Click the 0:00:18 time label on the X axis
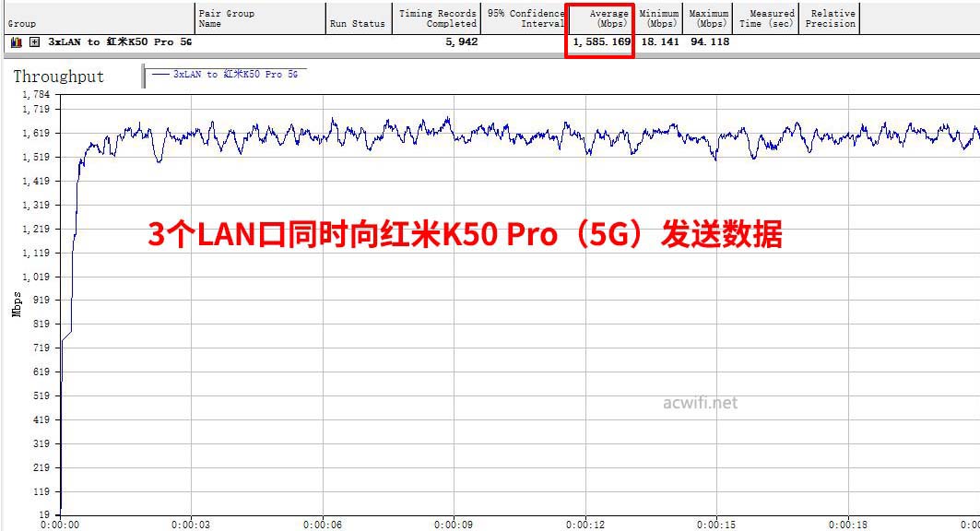This screenshot has width=980, height=531. (x=848, y=525)
